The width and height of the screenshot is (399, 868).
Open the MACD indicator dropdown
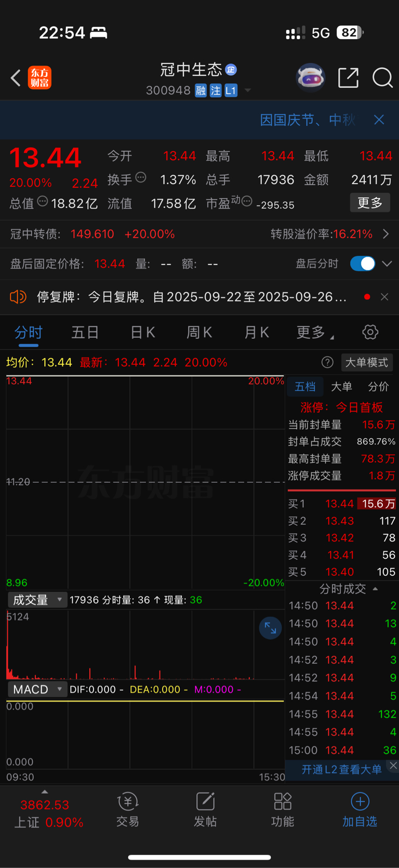point(37,689)
